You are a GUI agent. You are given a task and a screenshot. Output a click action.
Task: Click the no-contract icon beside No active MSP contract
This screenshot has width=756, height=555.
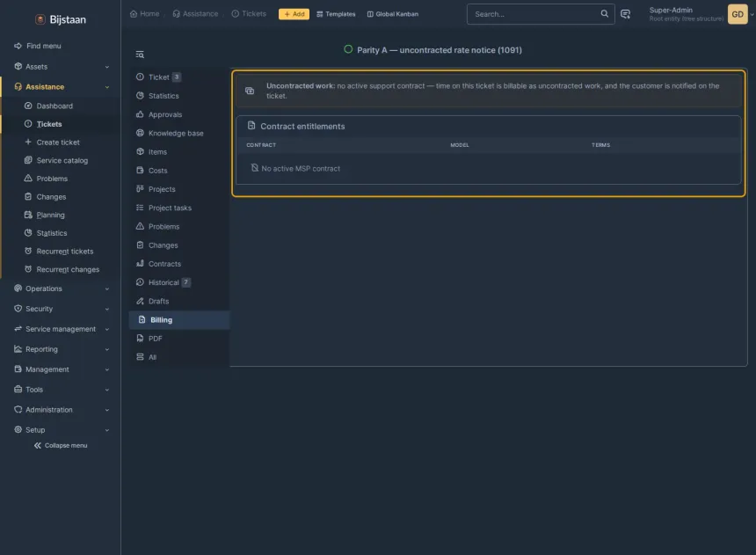(255, 167)
